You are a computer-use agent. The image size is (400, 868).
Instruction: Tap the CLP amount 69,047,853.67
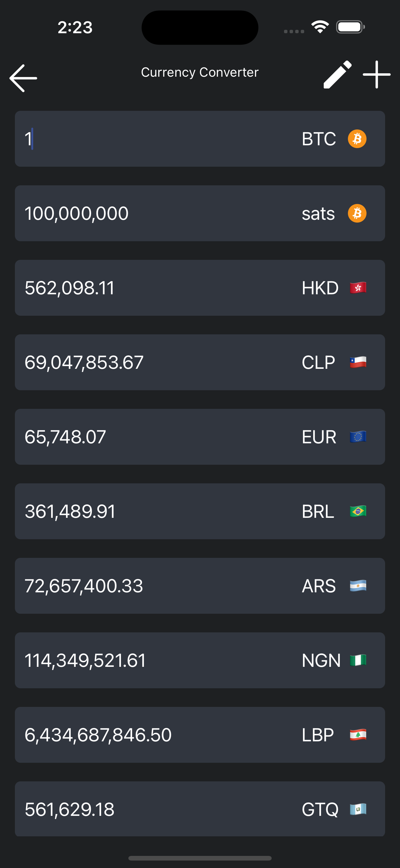point(84,362)
